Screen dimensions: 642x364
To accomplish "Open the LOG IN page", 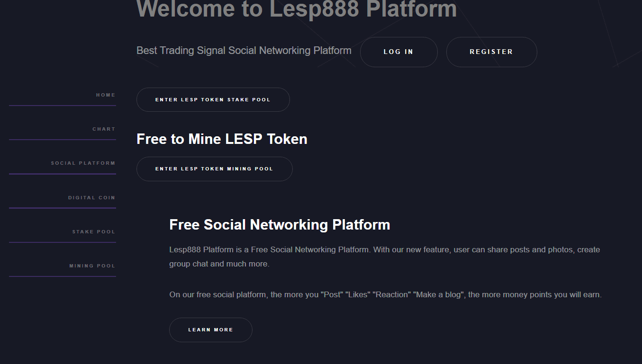I will pyautogui.click(x=398, y=52).
